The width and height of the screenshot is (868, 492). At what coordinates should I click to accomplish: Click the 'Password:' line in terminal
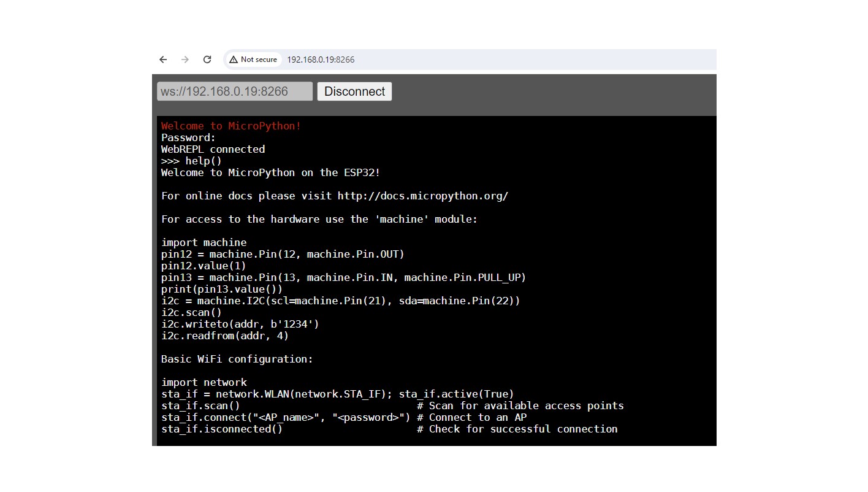pos(188,137)
